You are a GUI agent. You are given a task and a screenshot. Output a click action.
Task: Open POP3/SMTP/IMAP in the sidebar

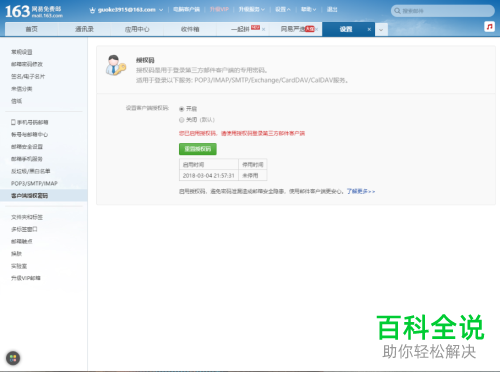coord(34,183)
